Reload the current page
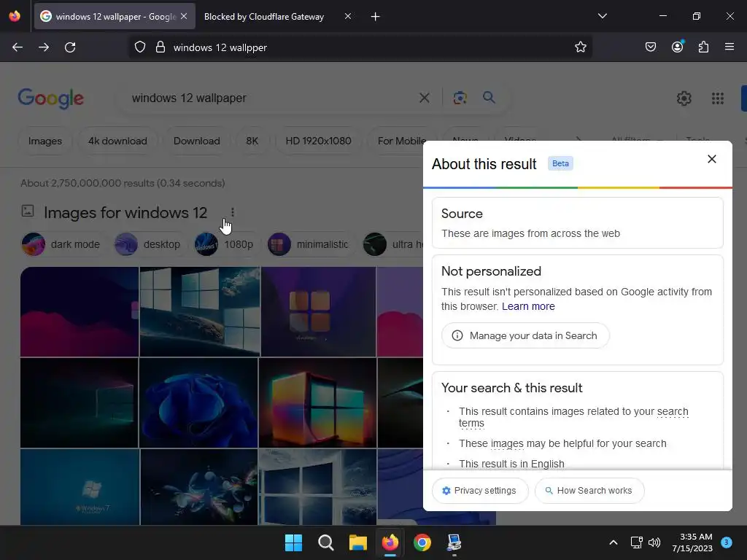 coord(70,47)
